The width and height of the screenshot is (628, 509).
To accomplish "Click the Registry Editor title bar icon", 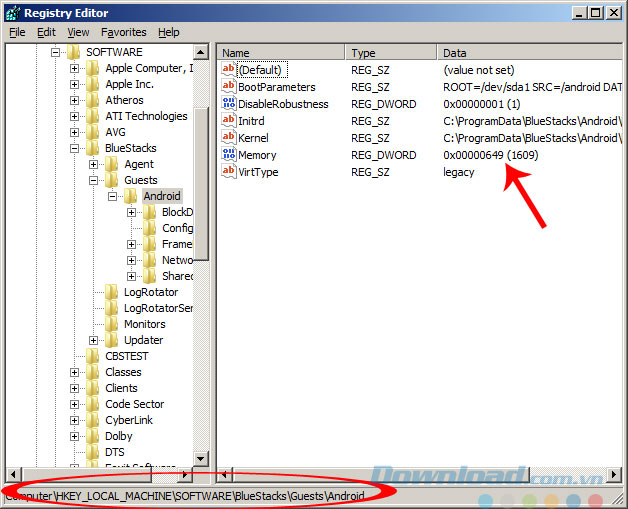I will [x=13, y=13].
